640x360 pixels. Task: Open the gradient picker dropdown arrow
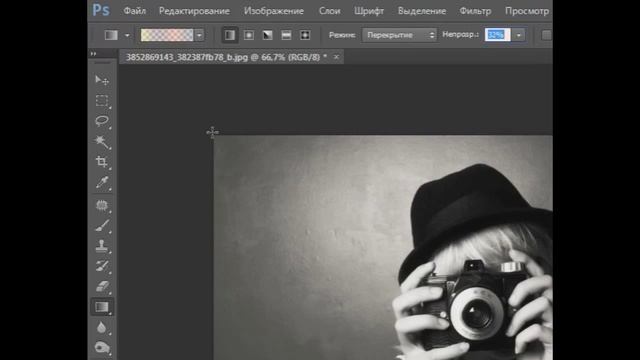click(199, 35)
